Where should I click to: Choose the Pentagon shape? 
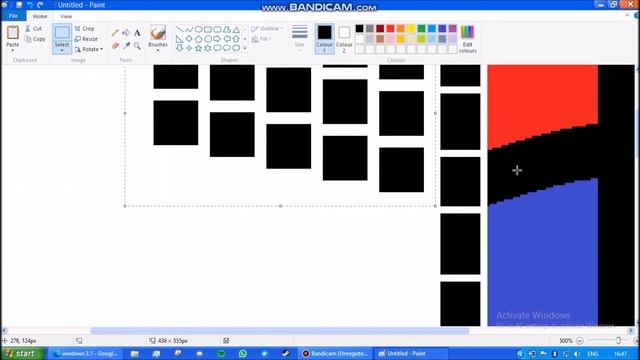pyautogui.click(x=198, y=39)
